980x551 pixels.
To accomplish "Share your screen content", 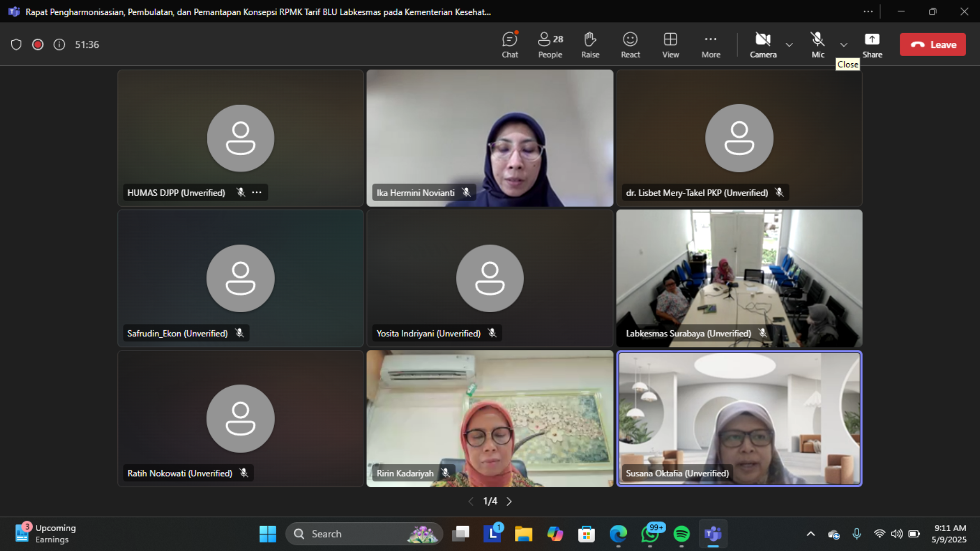I will click(872, 45).
